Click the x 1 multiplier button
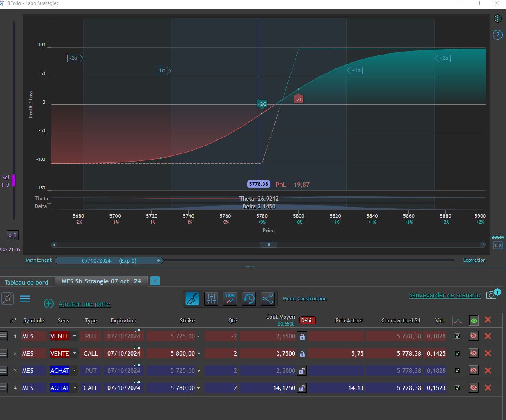The height and width of the screenshot is (420, 506). click(12, 235)
